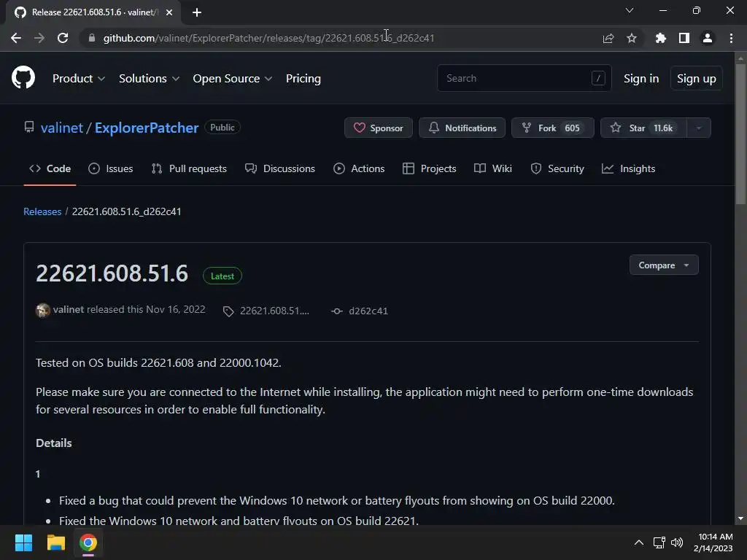Open Chrome extensions puzzle icon
747x560 pixels.
pos(660,38)
